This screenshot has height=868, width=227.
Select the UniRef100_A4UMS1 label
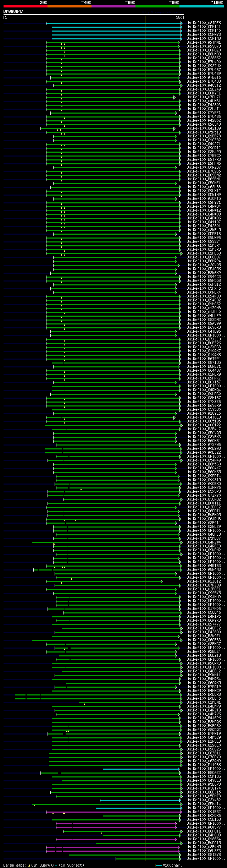tap(204, 101)
